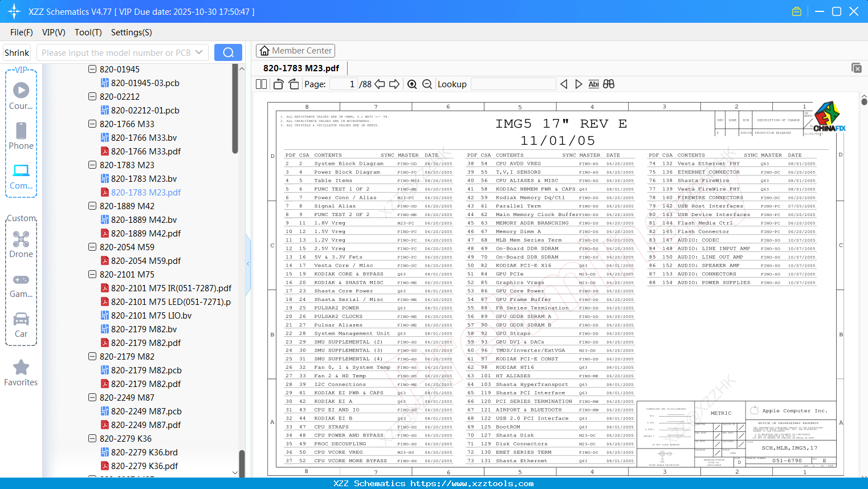
Task: Open the Phone category in sidebar
Action: coord(21,136)
